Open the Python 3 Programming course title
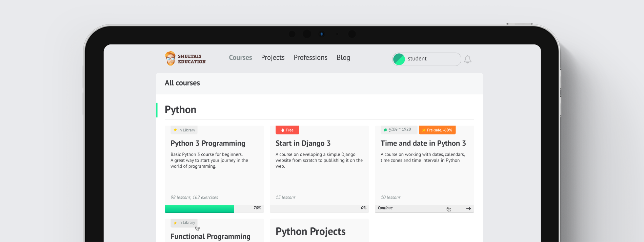Viewport: 644px width, 242px height. click(208, 143)
